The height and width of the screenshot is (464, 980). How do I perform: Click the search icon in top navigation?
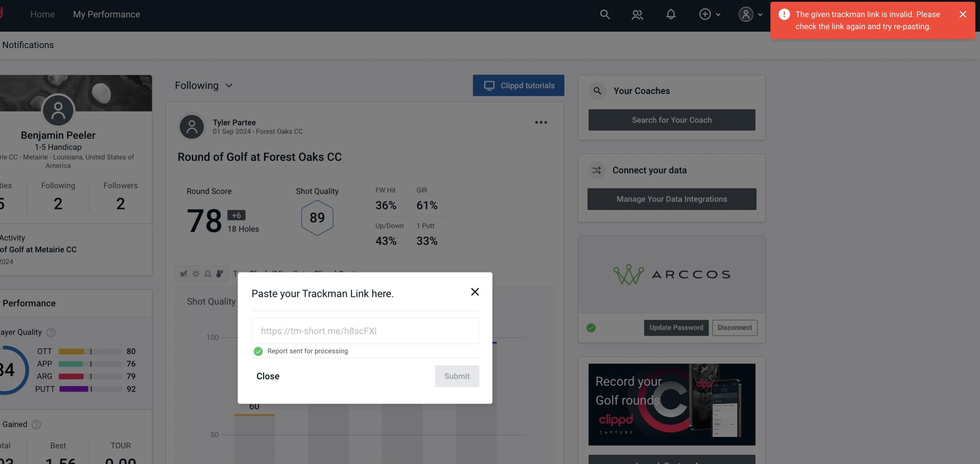pyautogui.click(x=604, y=14)
